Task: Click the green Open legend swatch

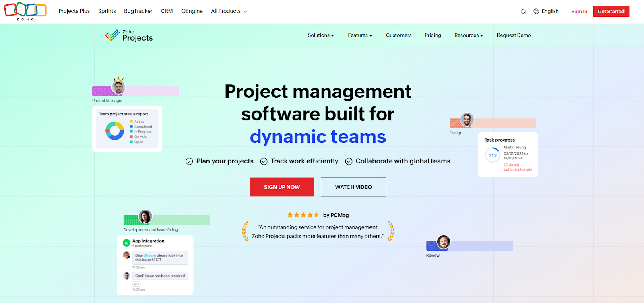Action: point(131,142)
